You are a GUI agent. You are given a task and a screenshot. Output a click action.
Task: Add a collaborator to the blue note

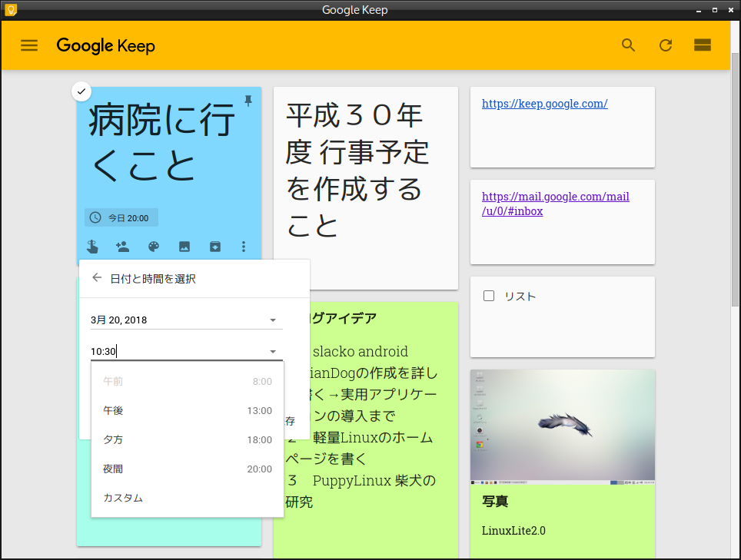tap(122, 247)
